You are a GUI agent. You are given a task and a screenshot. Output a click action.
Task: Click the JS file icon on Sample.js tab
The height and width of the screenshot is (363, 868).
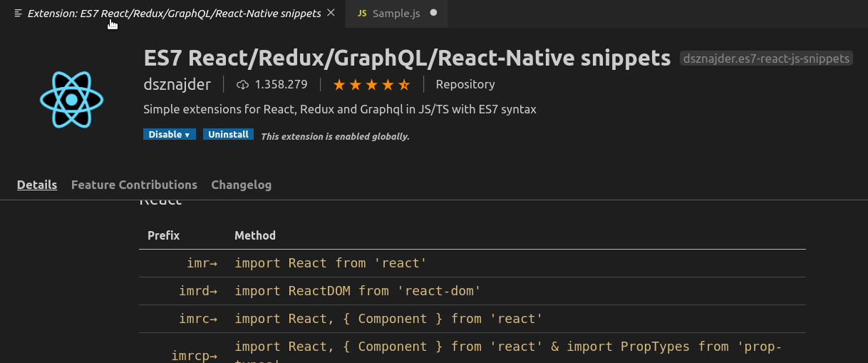click(362, 14)
